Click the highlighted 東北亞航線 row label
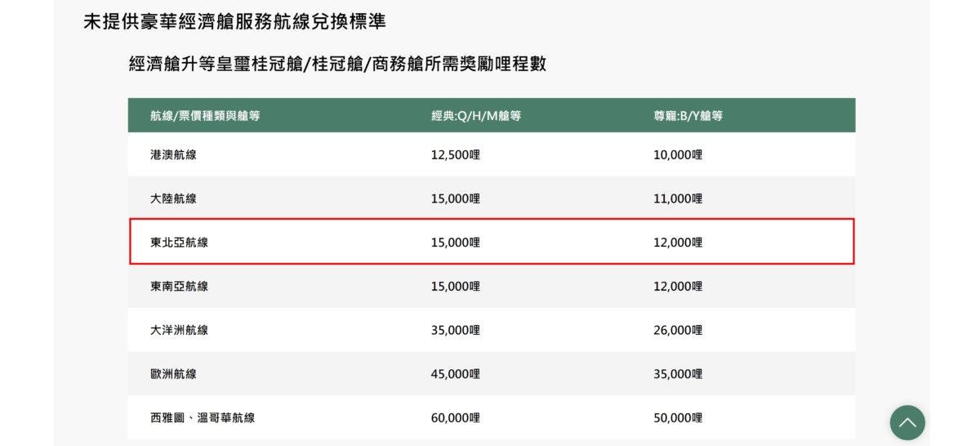This screenshot has height=446, width=980. tap(179, 243)
